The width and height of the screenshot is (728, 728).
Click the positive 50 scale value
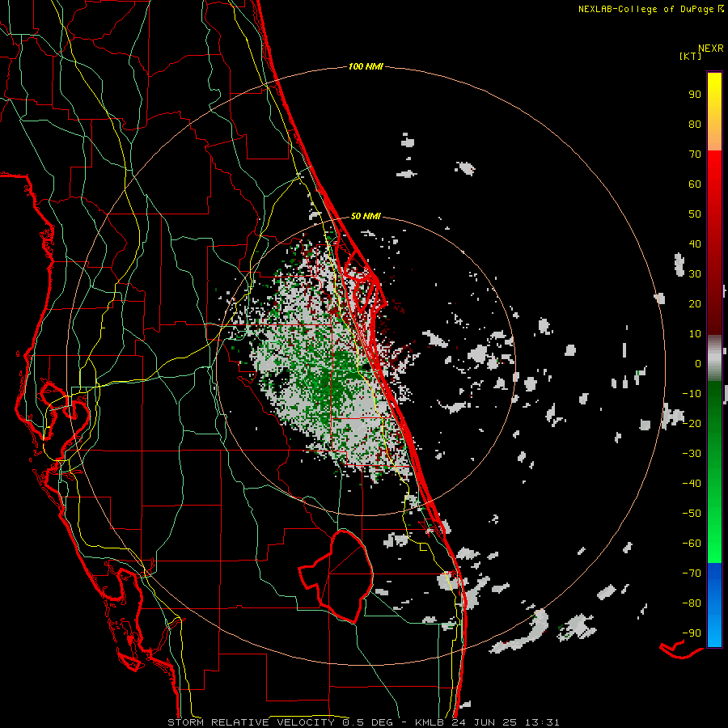(x=695, y=214)
